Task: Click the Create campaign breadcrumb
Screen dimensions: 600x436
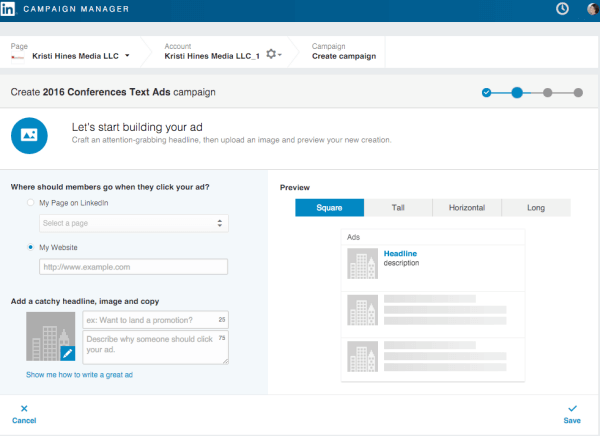Action: pyautogui.click(x=344, y=56)
